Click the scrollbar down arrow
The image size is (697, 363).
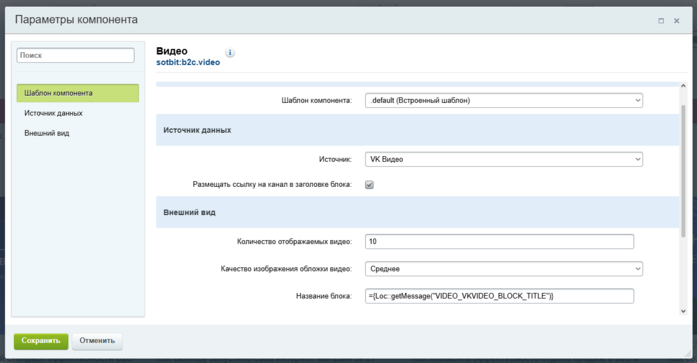[683, 311]
